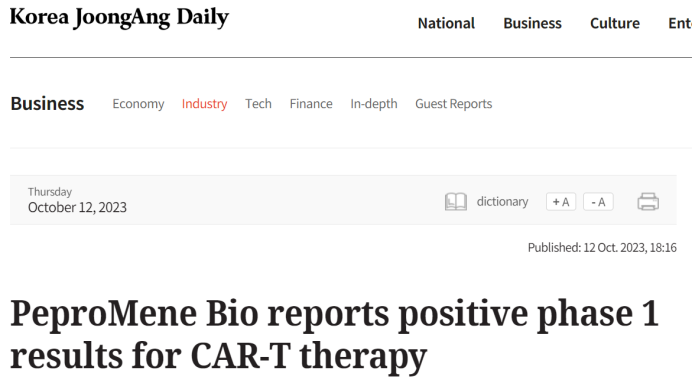Decrease font size with -A
This screenshot has height=380, width=692.
click(x=598, y=202)
